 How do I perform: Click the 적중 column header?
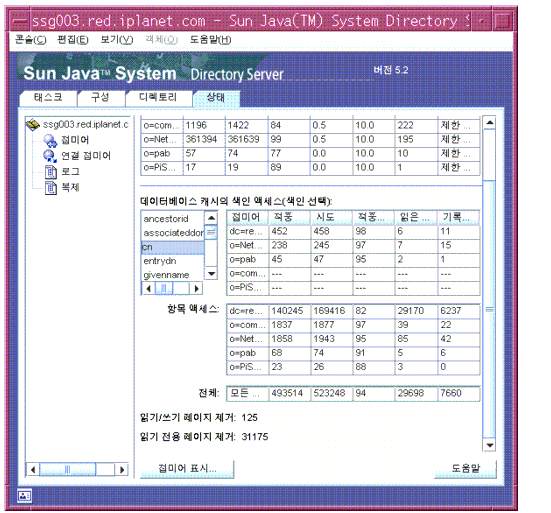pos(290,217)
